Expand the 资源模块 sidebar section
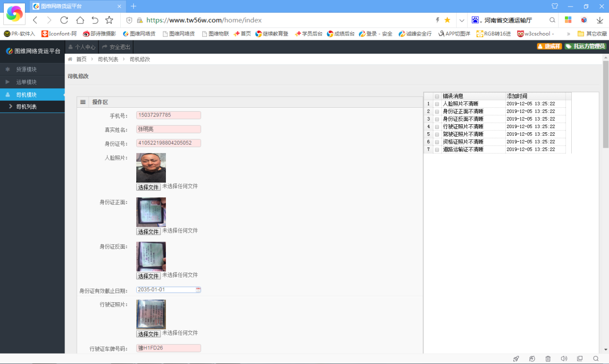The height and width of the screenshot is (364, 609). click(x=32, y=69)
